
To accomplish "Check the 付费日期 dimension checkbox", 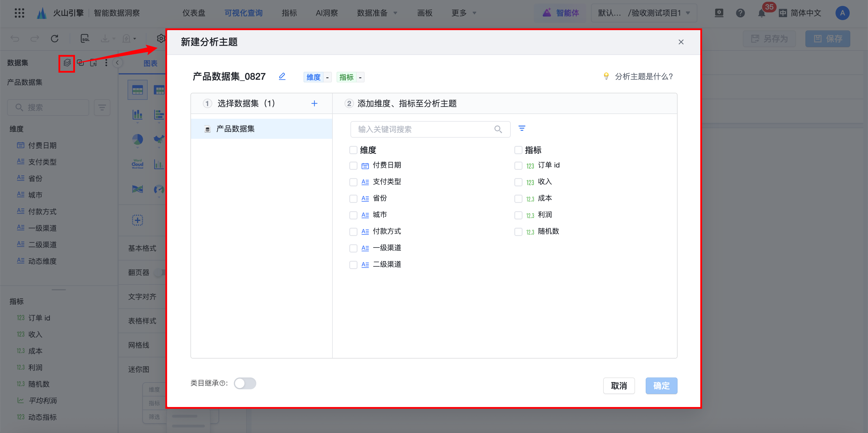I will pyautogui.click(x=353, y=166).
